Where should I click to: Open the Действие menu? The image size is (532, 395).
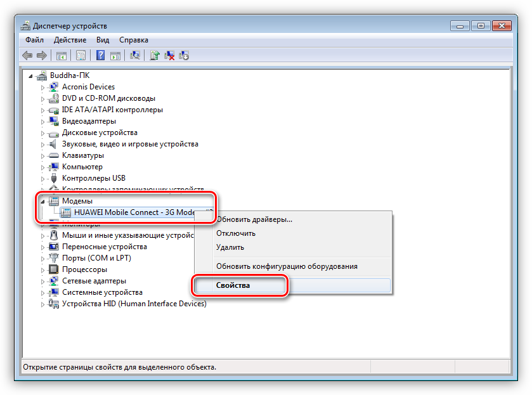(x=70, y=40)
